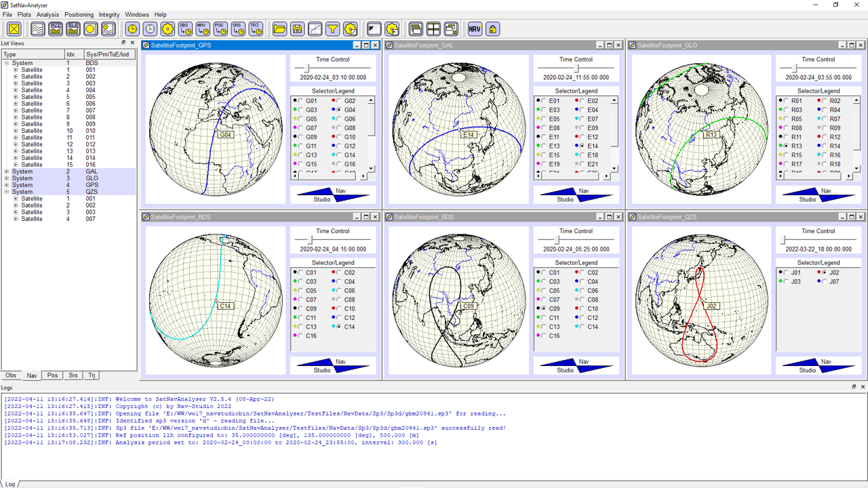Click the NAV toolbar button icon

click(475, 28)
